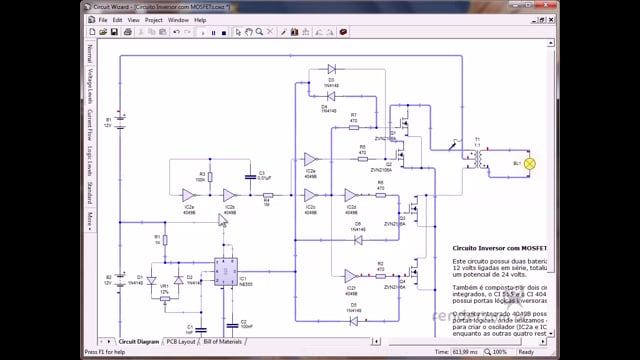Viewport: 640px width, 360px height.
Task: Save the circuit with the floppy icon
Action: (114, 32)
